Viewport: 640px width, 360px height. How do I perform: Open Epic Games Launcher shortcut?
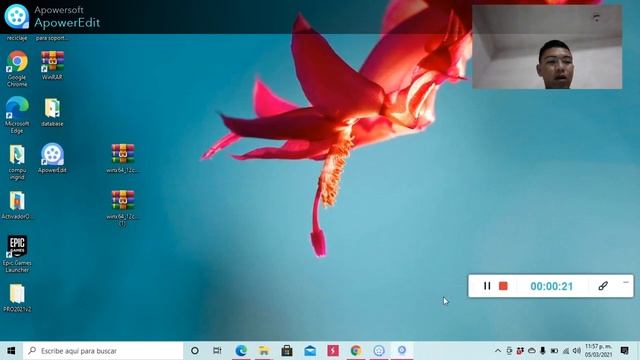(17, 254)
